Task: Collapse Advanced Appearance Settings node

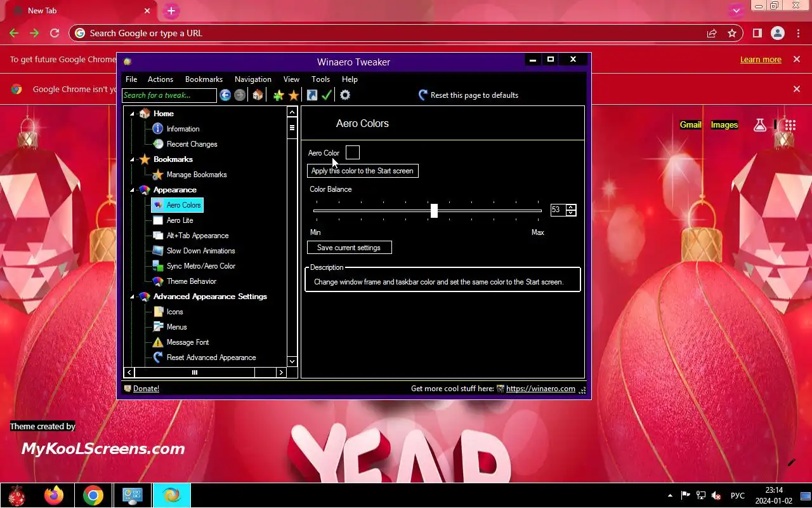Action: [133, 297]
